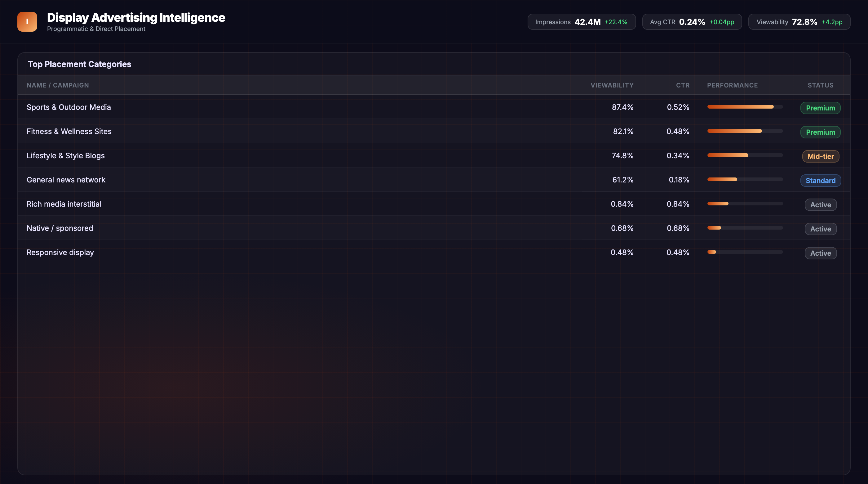Select the Lifestyle & Style Blogs row name
Image resolution: width=868 pixels, height=484 pixels.
point(66,155)
